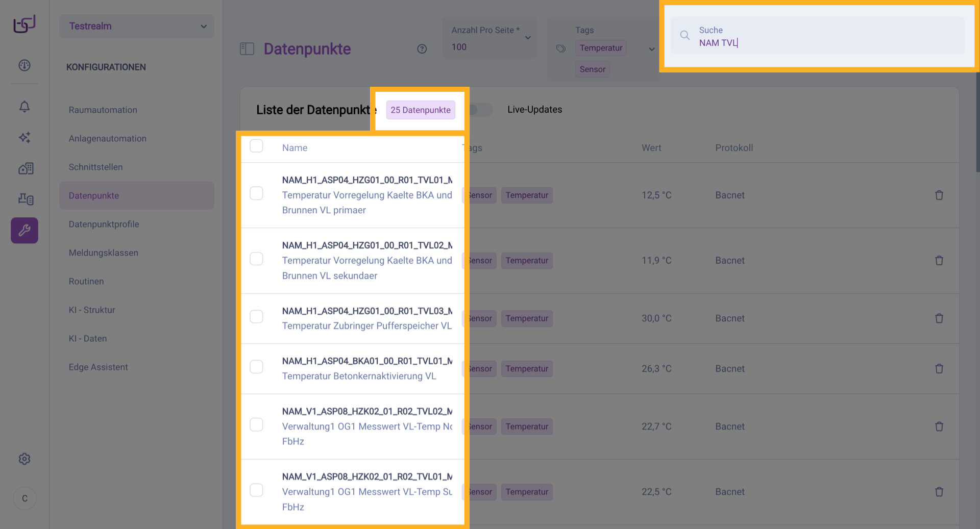Screen dimensions: 980x529
Task: Check the box for NAM_H1_ASP04_HZG01_00_R01_TVL03 row
Action: 256,317
